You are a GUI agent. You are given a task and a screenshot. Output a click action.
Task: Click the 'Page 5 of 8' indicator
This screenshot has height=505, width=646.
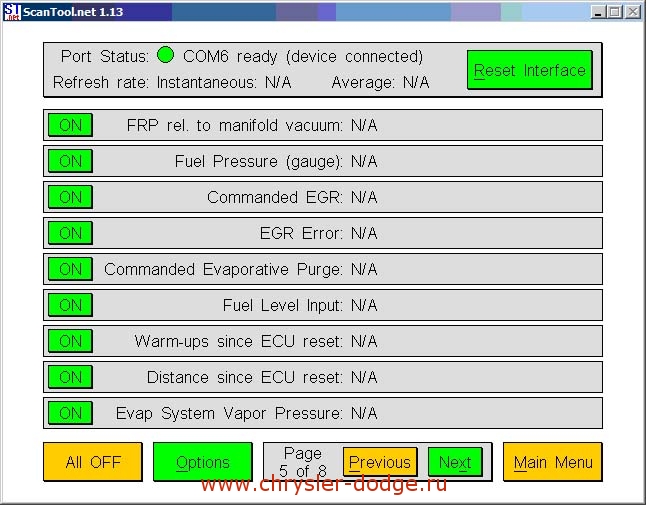coord(303,462)
